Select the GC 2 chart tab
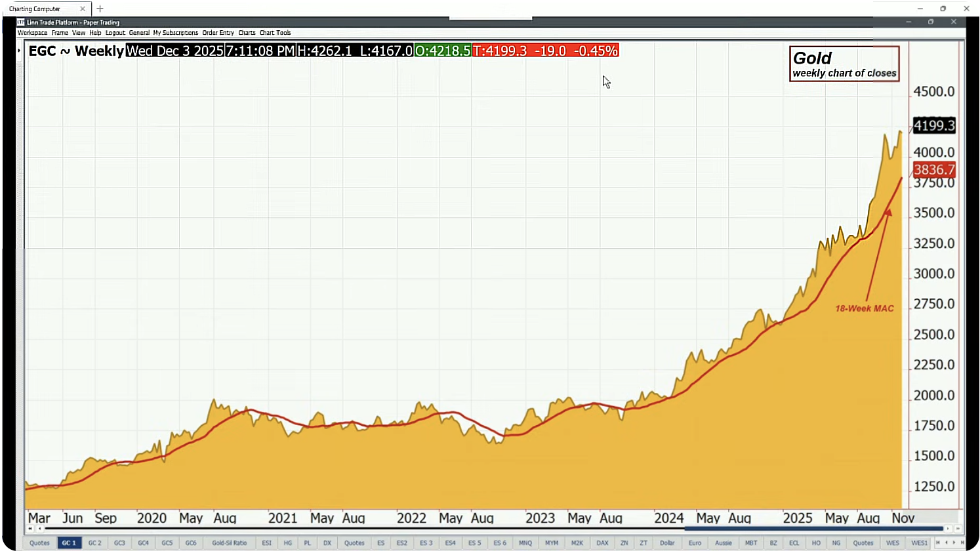 point(95,543)
